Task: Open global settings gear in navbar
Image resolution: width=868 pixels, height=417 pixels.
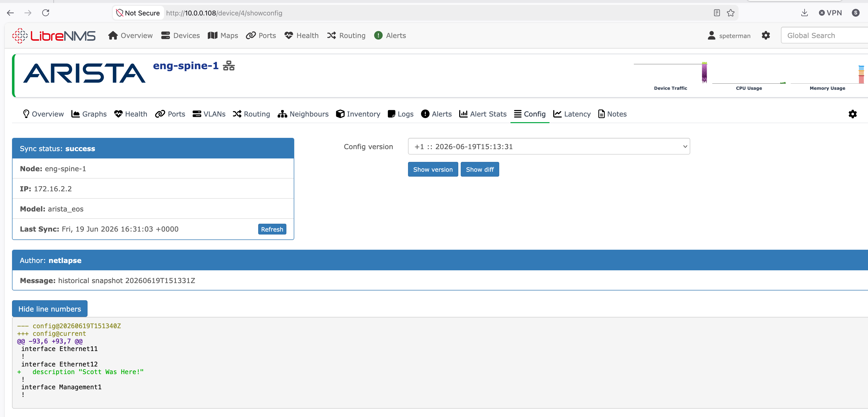Action: coord(766,35)
